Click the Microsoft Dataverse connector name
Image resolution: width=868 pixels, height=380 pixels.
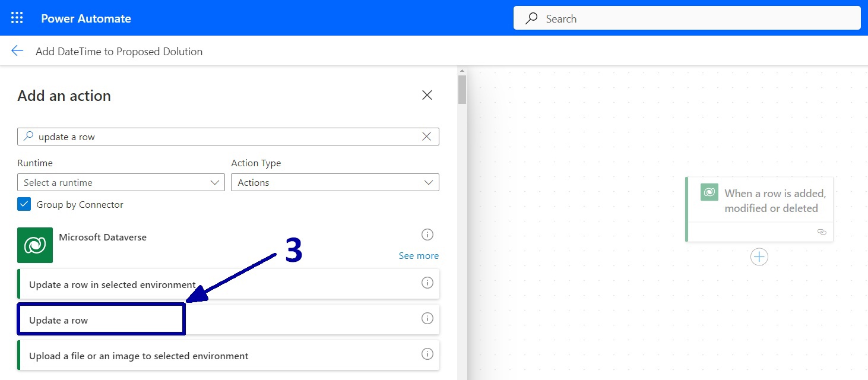point(103,237)
